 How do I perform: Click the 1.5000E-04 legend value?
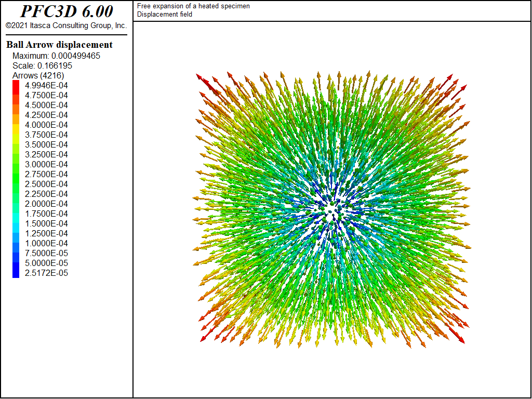[x=46, y=223]
